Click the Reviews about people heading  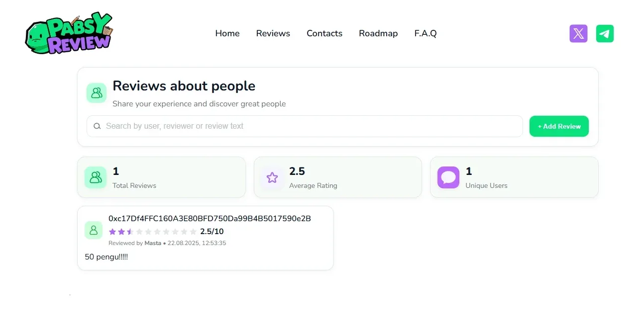click(184, 86)
